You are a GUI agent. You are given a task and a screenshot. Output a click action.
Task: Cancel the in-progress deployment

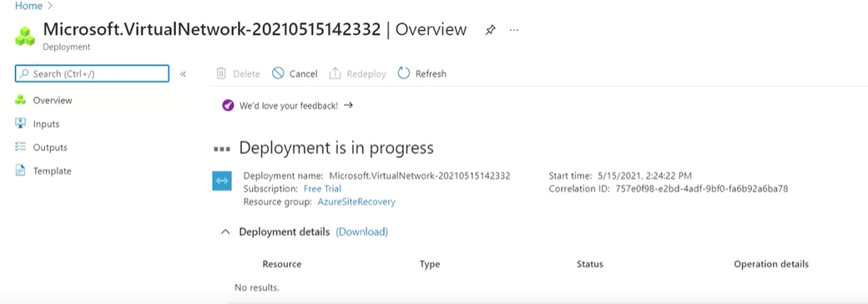[295, 73]
